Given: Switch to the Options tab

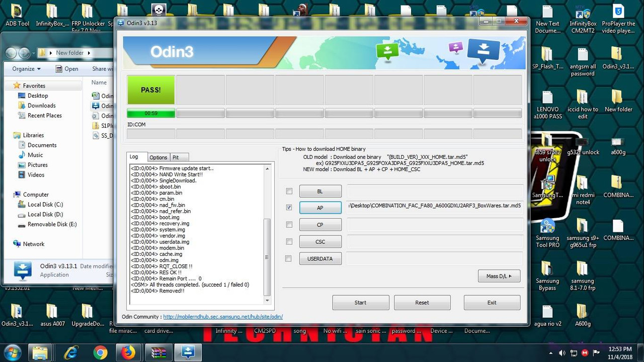Looking at the screenshot, I should (x=158, y=157).
